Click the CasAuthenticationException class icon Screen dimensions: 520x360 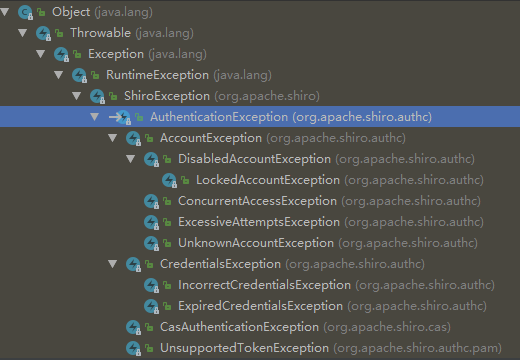133,328
